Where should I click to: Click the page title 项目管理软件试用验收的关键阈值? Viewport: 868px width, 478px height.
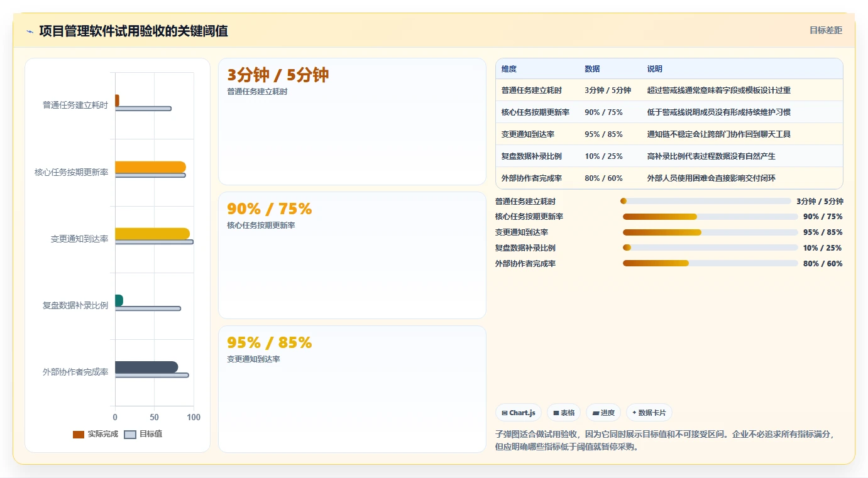(x=133, y=31)
